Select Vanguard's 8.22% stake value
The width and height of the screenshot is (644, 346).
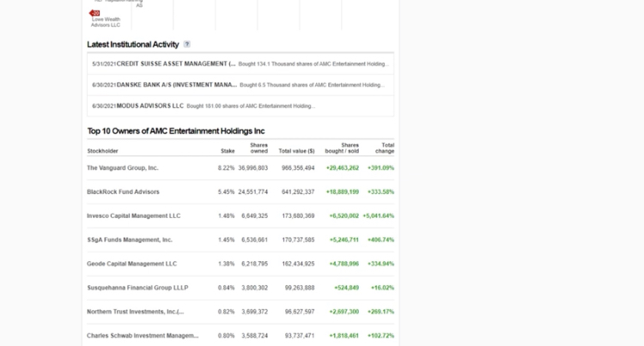coord(227,168)
